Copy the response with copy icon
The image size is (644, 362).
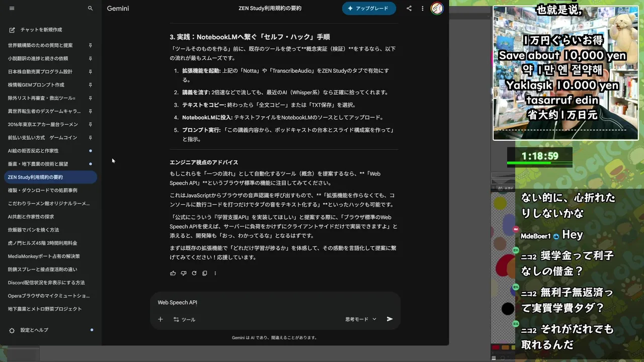tap(205, 274)
